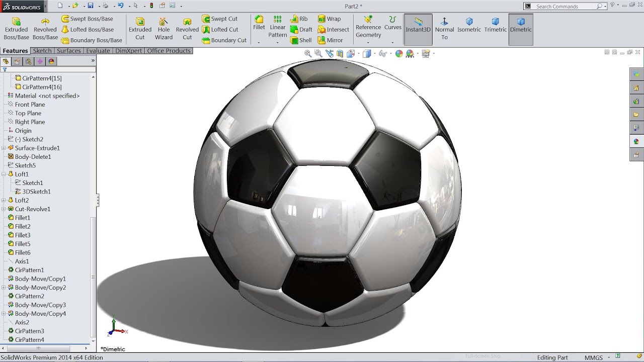The image size is (644, 362).
Task: Open the Reference Geometry dropdown
Action: click(x=368, y=42)
